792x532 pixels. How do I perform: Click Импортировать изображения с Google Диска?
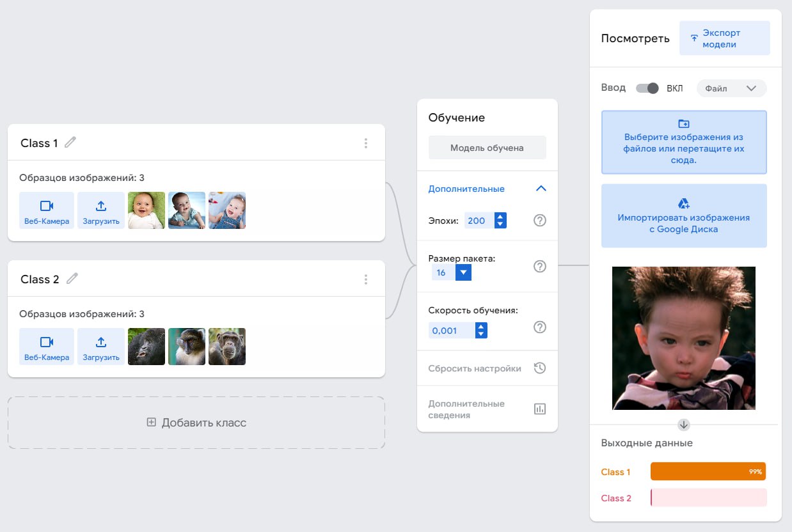click(x=683, y=216)
